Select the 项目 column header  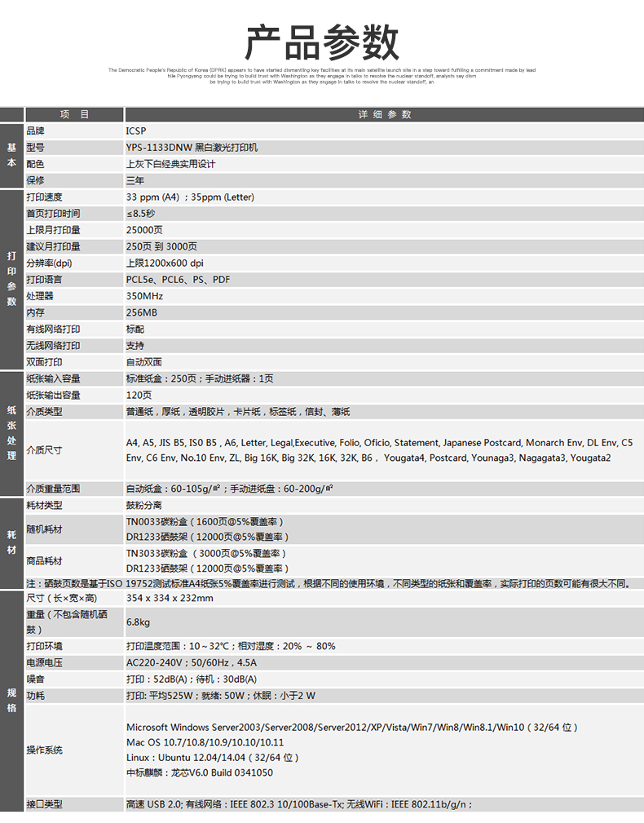tap(74, 114)
